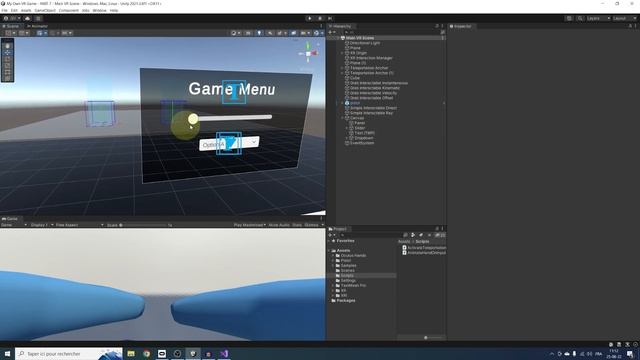Open the GameObject menu
640x360 pixels.
click(45, 10)
